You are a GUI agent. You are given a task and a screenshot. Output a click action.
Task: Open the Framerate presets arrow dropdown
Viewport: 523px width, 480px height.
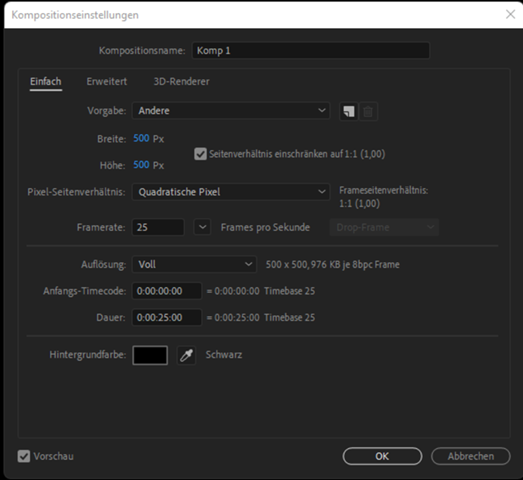[202, 227]
